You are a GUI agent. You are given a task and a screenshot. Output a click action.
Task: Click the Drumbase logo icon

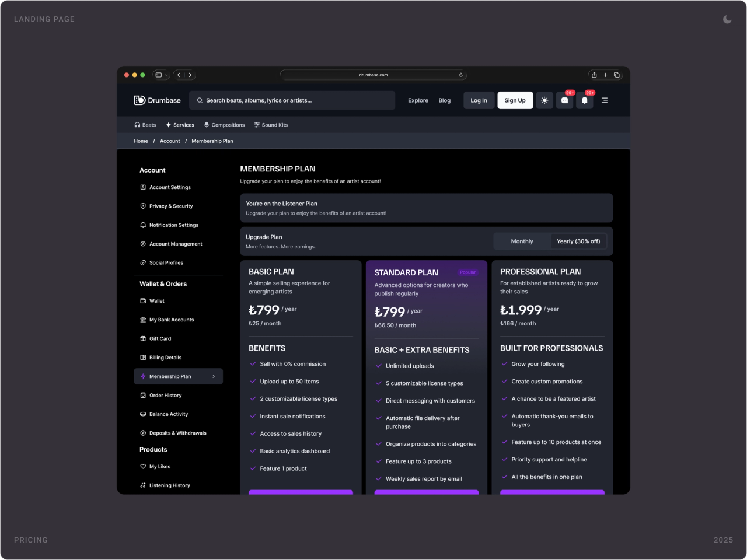coord(139,100)
